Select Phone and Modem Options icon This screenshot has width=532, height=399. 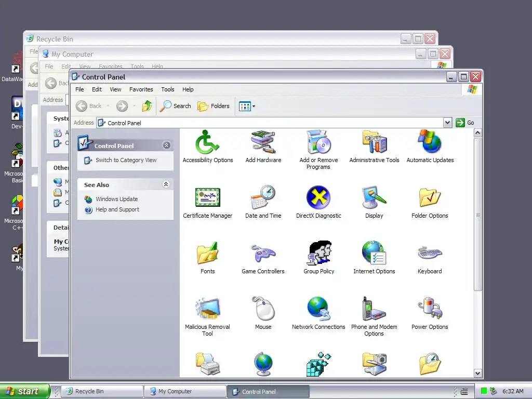[374, 316]
